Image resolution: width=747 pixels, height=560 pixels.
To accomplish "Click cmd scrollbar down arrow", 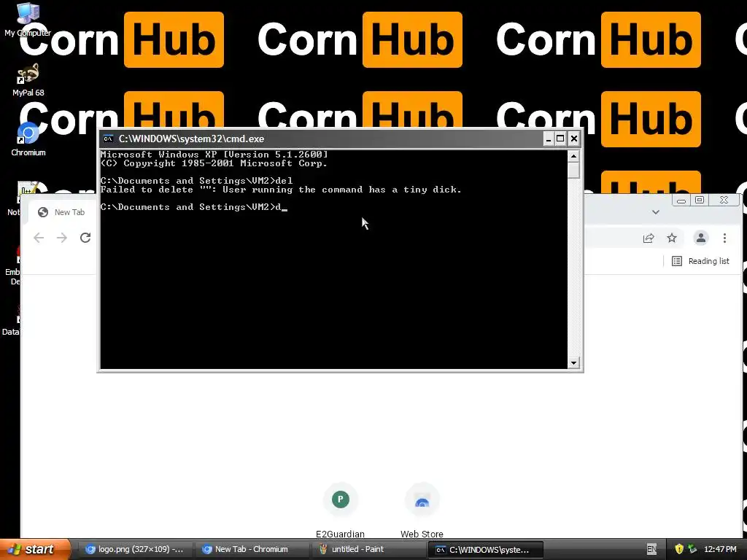I will pos(573,363).
